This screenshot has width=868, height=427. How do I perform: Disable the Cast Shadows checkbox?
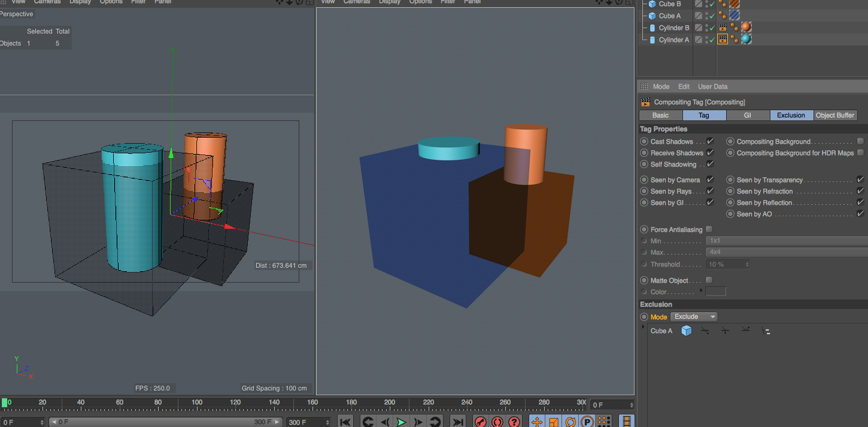[710, 141]
